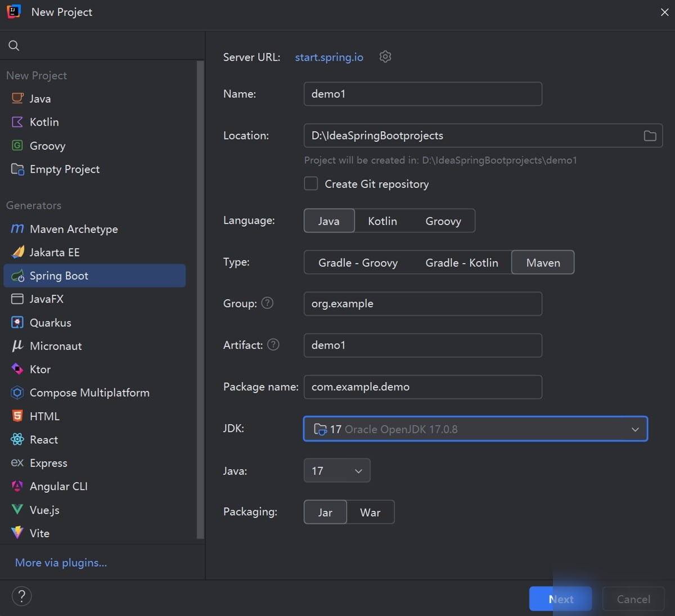The image size is (675, 616).
Task: Expand the JDK dropdown
Action: point(475,429)
